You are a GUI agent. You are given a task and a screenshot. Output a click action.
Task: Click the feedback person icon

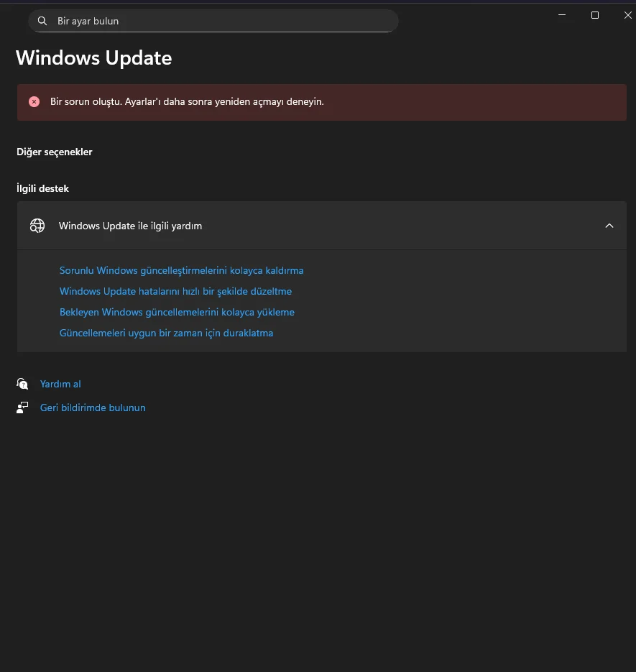(x=22, y=408)
